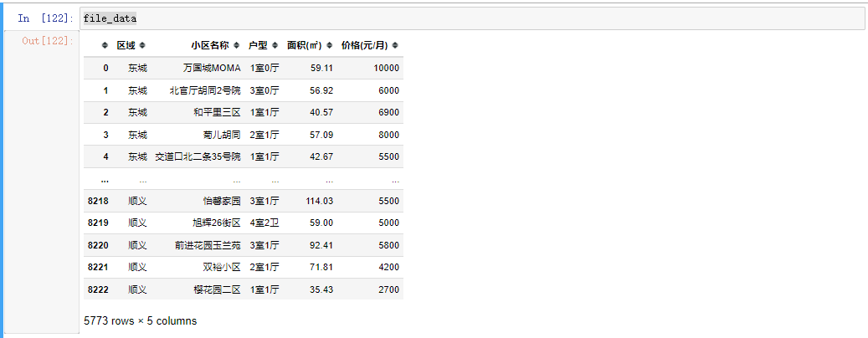The width and height of the screenshot is (868, 338).
Task: Click the 4室2卫 layout cell
Action: [265, 223]
